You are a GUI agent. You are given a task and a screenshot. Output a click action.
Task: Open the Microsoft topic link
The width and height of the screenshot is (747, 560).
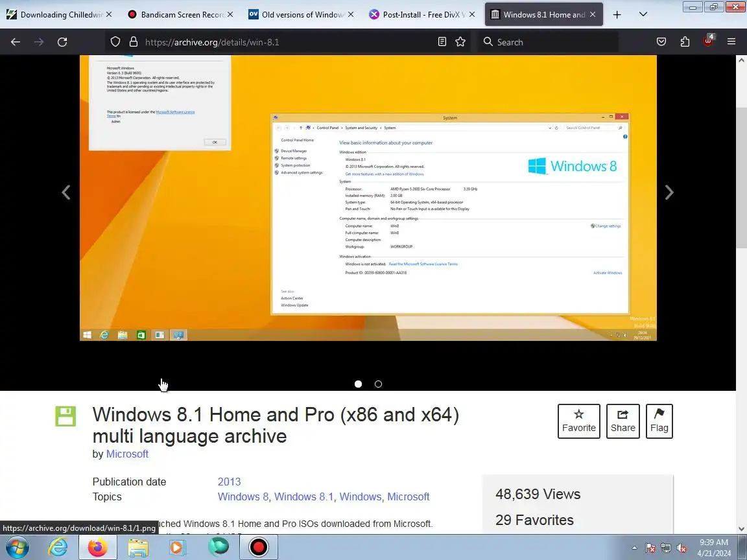pos(409,496)
